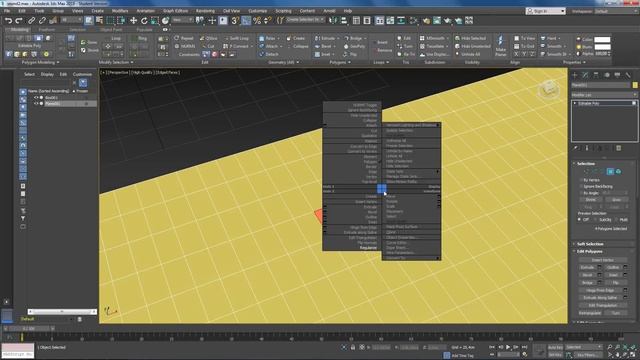640x360 pixels.
Task: Click Make Planar in Align panel
Action: coord(500,45)
